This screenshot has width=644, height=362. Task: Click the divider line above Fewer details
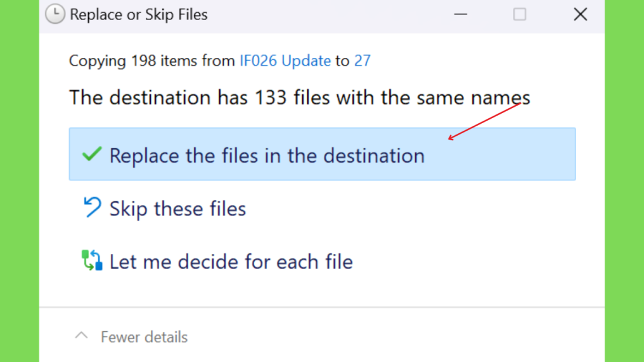coord(322,307)
